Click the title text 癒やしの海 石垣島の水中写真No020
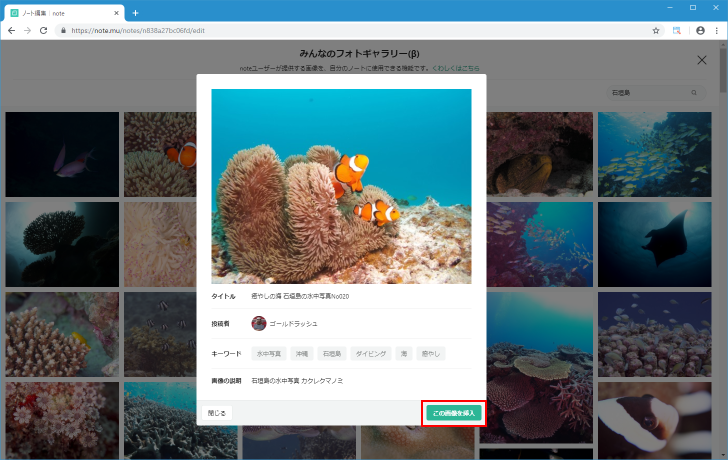728x460 pixels. [300, 296]
